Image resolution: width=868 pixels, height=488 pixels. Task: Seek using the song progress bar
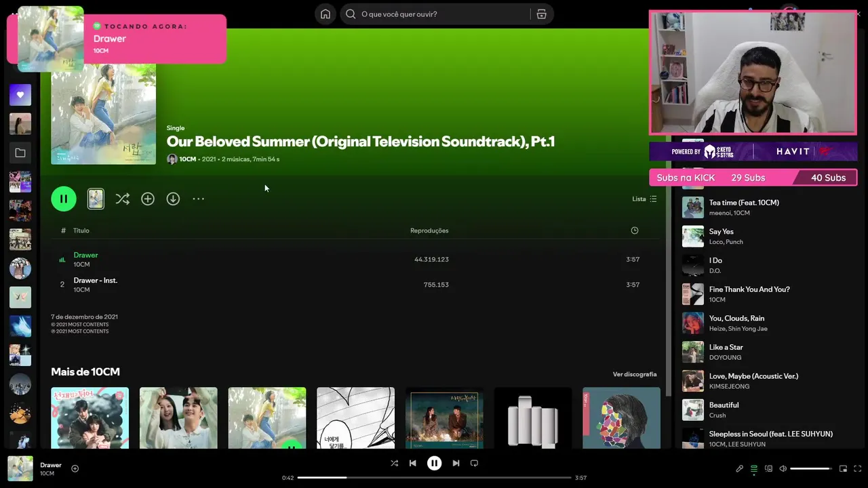coord(434,477)
